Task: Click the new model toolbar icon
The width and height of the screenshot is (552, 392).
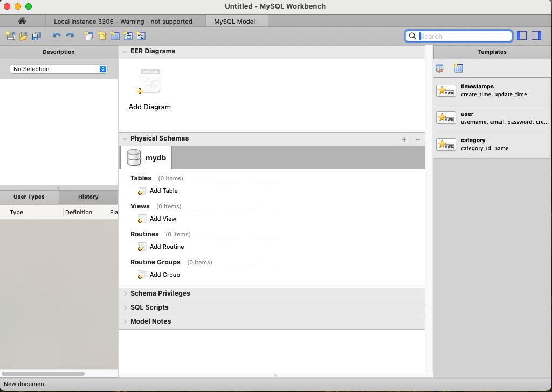Action: 11,36
